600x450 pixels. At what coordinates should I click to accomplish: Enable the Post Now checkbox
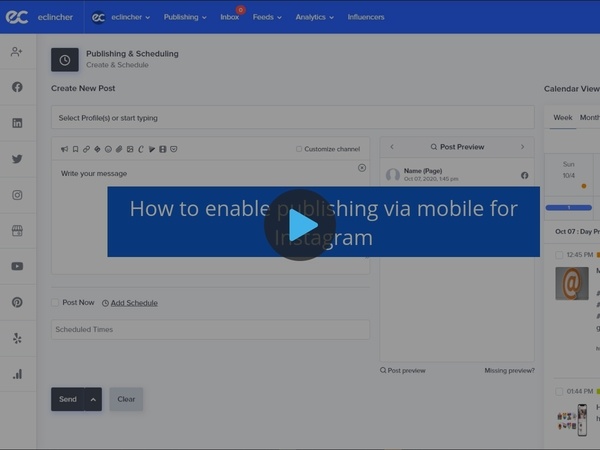point(55,303)
